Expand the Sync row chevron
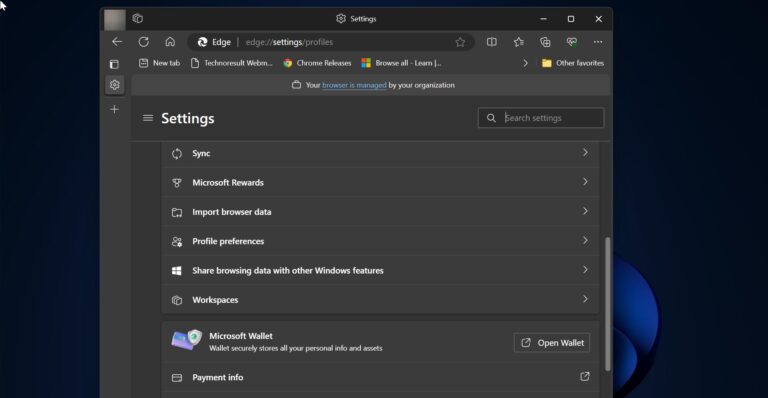The width and height of the screenshot is (768, 398). pos(585,153)
